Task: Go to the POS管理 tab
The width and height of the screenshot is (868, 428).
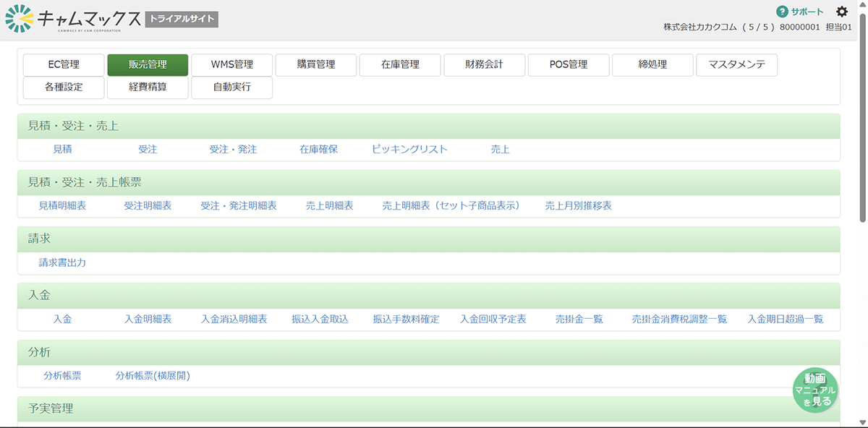Action: coord(568,64)
